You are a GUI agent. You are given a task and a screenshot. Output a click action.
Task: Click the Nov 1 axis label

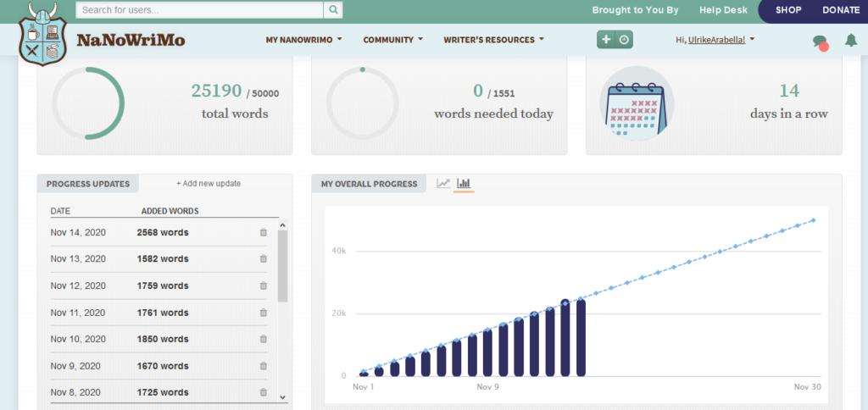point(363,387)
